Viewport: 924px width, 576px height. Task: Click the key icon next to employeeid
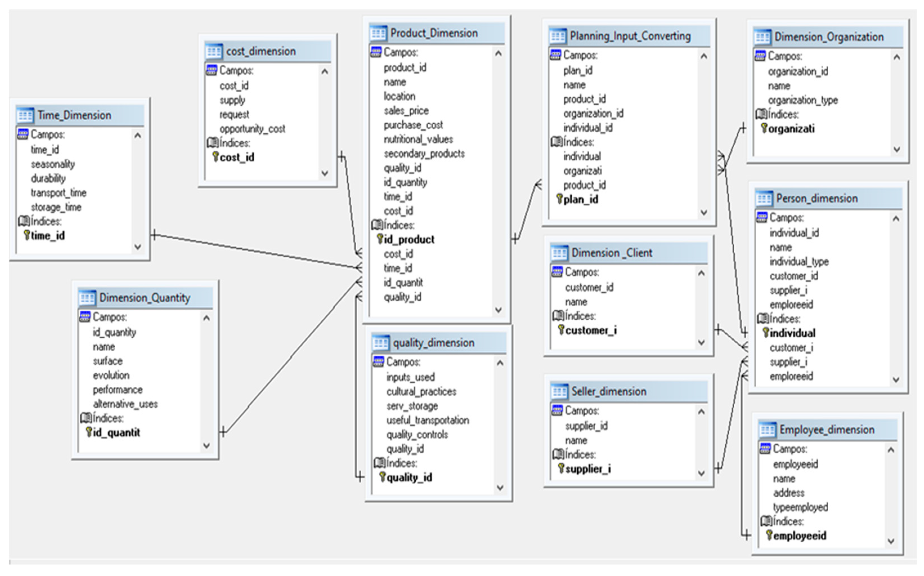tap(769, 535)
